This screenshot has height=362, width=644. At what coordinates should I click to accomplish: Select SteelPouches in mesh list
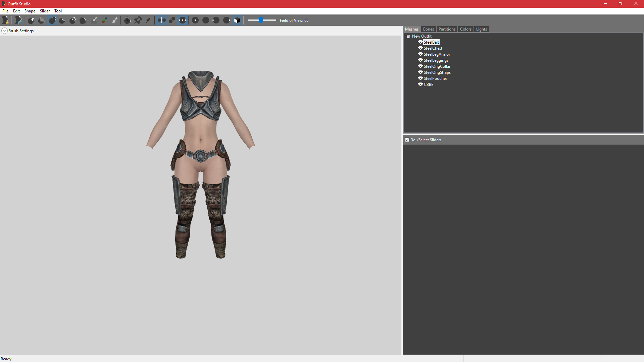[436, 79]
